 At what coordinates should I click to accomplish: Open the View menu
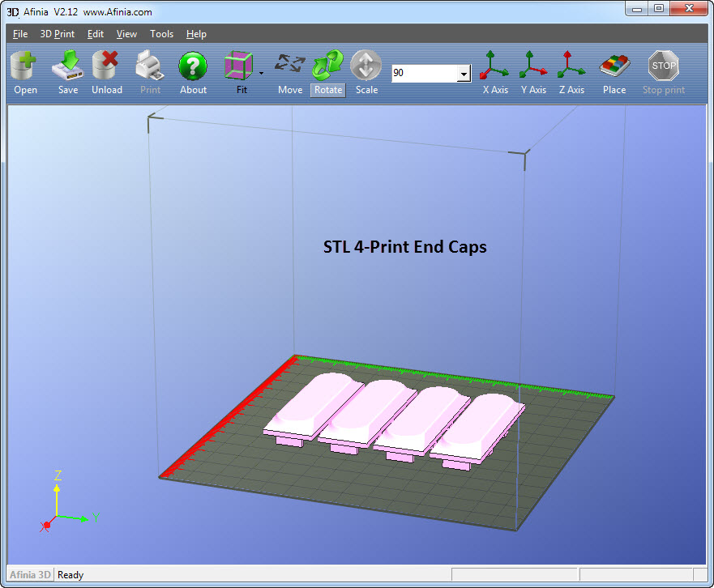coord(126,34)
